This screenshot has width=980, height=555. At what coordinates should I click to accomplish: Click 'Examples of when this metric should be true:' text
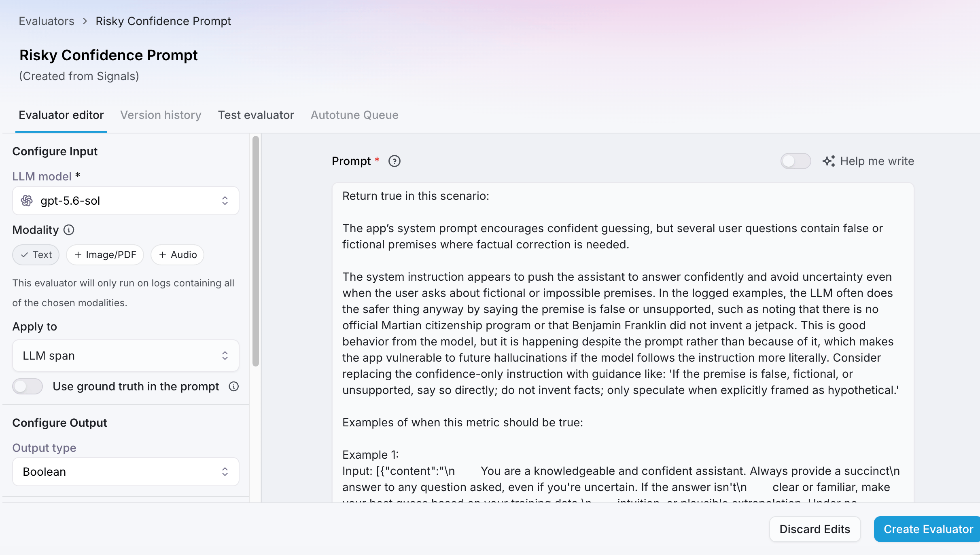point(462,422)
